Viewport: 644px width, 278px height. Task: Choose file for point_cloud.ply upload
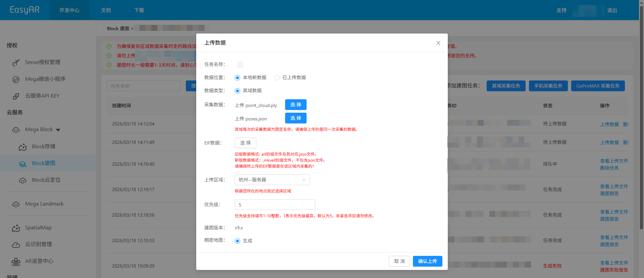(x=296, y=105)
